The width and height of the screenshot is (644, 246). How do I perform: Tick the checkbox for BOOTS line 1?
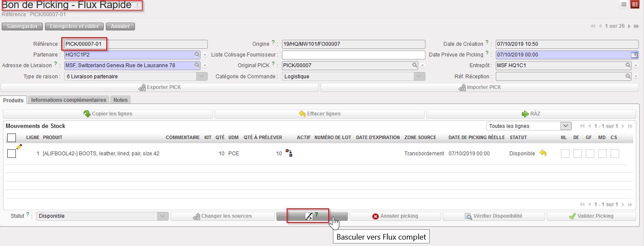pyautogui.click(x=12, y=154)
